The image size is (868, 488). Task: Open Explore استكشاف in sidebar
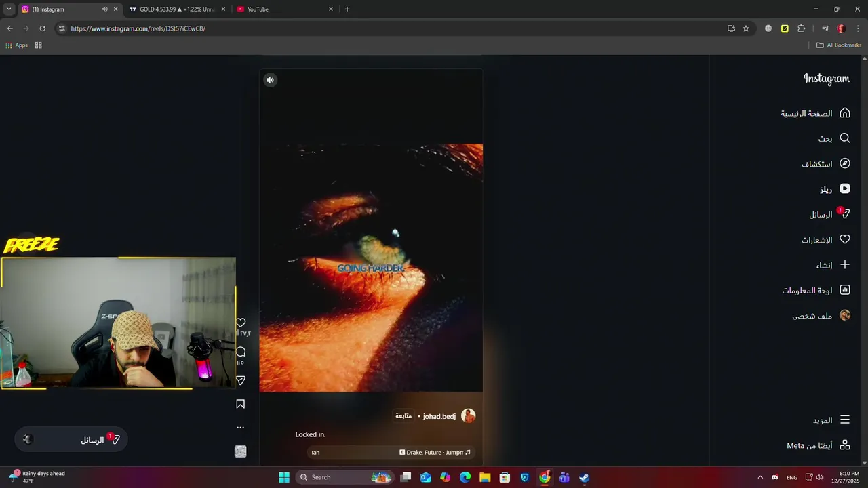coord(825,163)
